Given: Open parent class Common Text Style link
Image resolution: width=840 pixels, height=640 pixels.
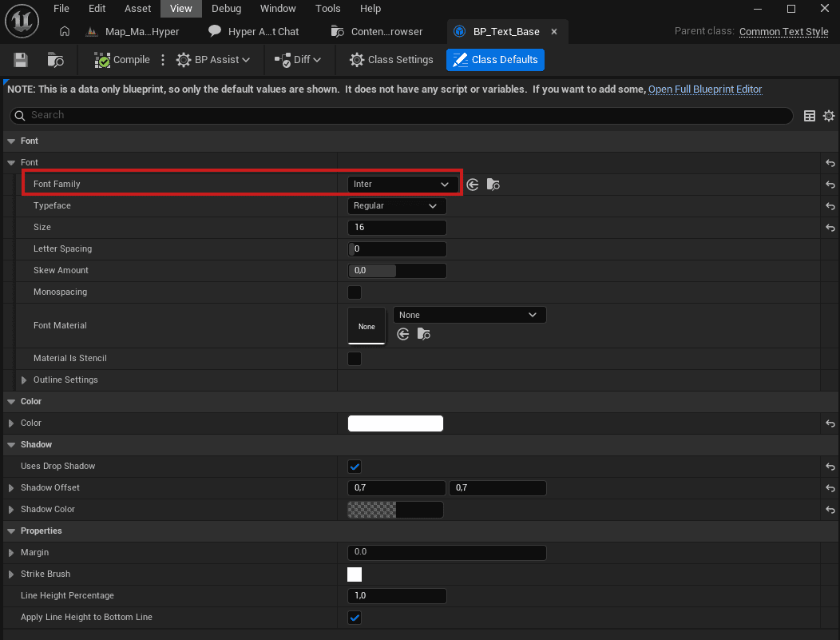Looking at the screenshot, I should tap(784, 32).
